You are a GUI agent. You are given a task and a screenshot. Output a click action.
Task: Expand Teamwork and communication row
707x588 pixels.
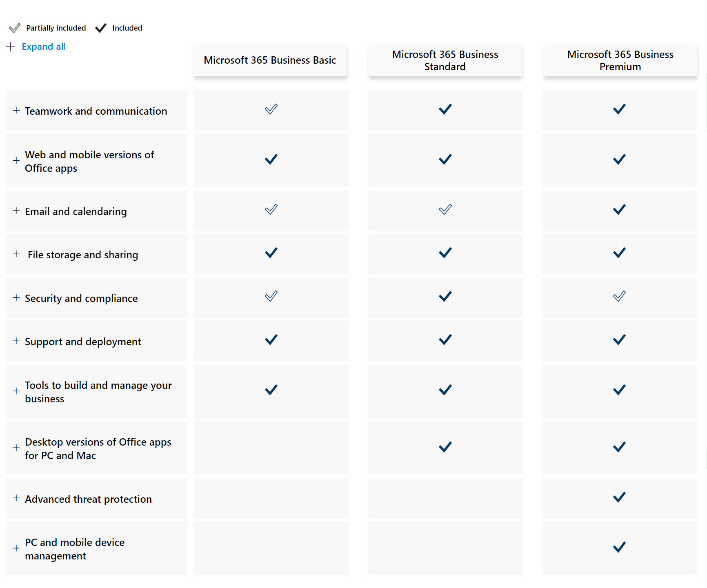pyautogui.click(x=16, y=111)
